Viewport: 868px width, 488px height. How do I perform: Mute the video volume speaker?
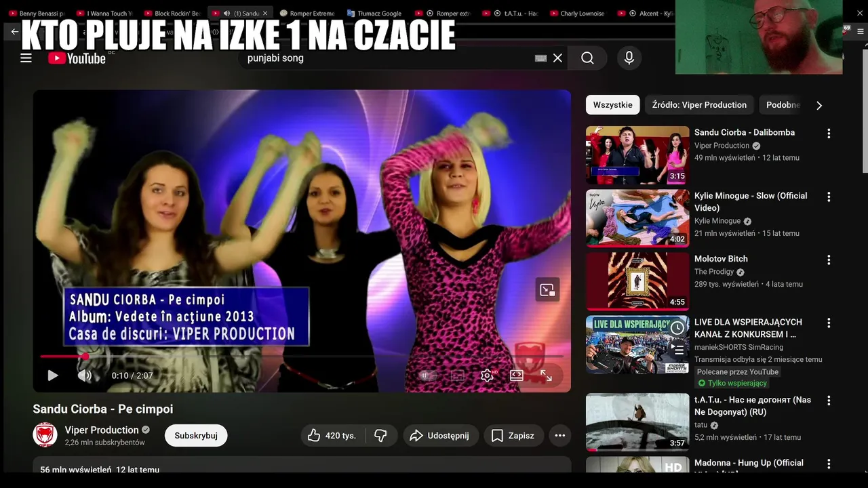click(x=84, y=375)
